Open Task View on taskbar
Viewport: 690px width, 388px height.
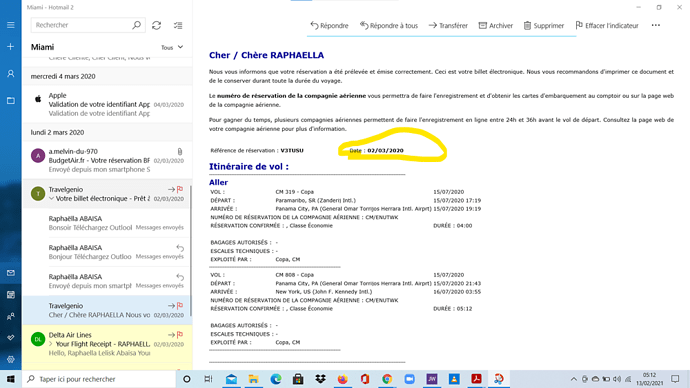[208, 379]
